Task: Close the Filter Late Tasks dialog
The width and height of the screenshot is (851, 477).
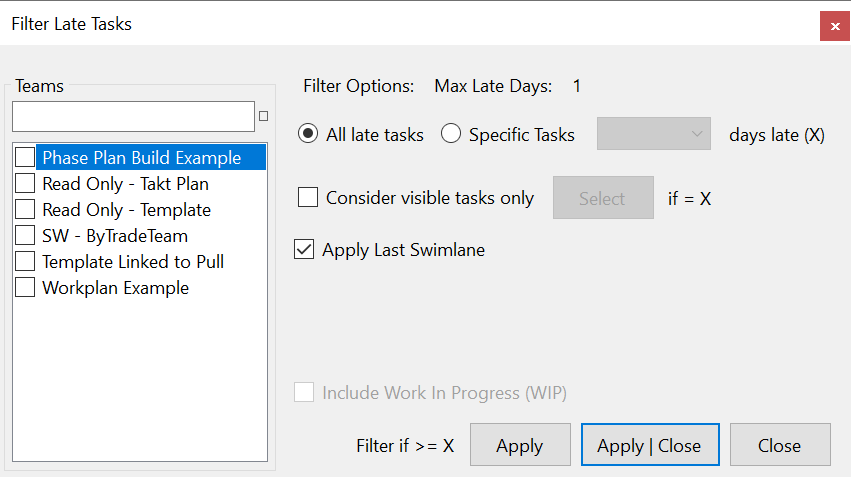Action: 834,26
